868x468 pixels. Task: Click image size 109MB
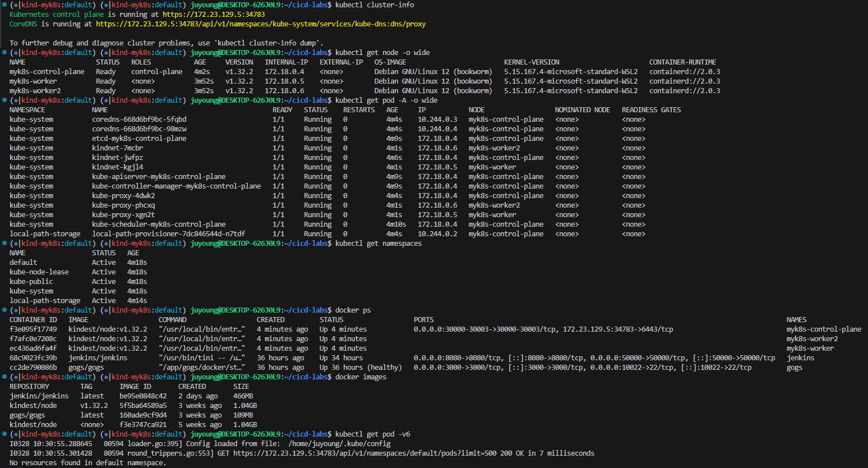(243, 415)
